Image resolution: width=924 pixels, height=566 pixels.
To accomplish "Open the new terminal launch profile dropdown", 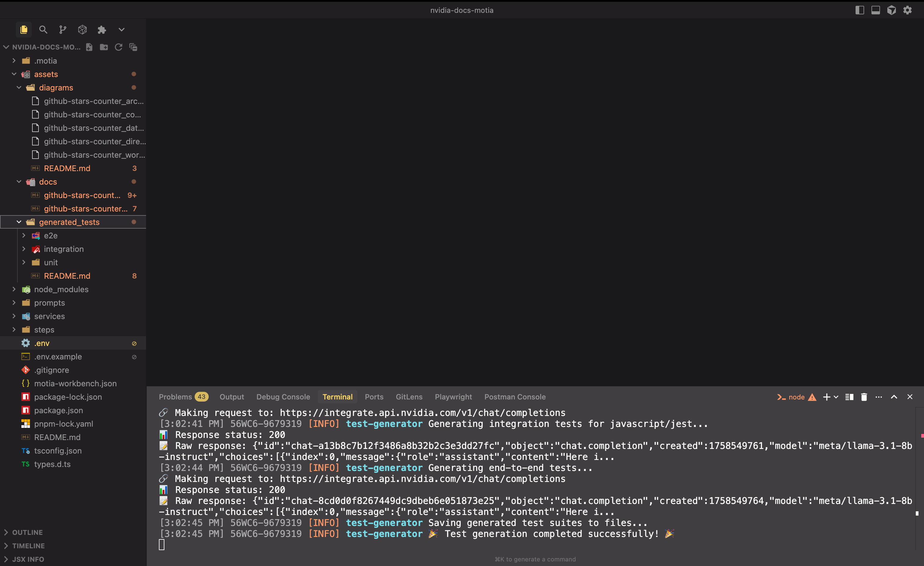I will (x=836, y=397).
